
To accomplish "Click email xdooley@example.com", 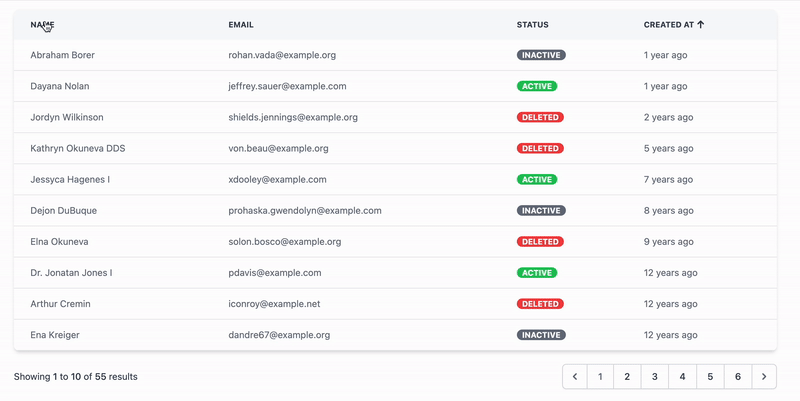I will click(277, 180).
